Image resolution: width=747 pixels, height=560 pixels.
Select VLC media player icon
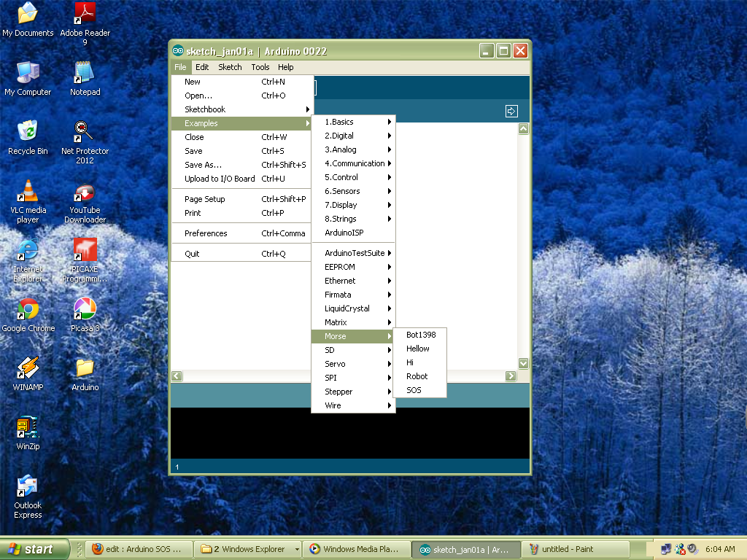(x=28, y=201)
